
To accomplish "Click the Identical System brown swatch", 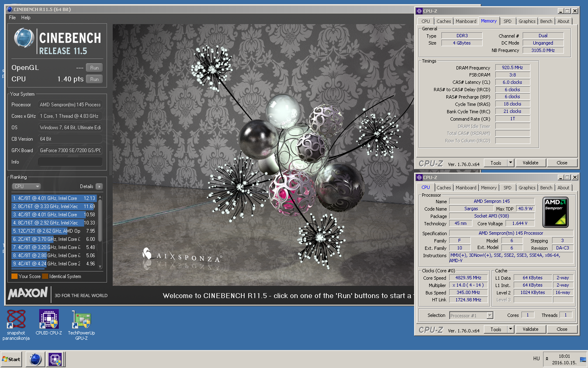I will click(45, 276).
